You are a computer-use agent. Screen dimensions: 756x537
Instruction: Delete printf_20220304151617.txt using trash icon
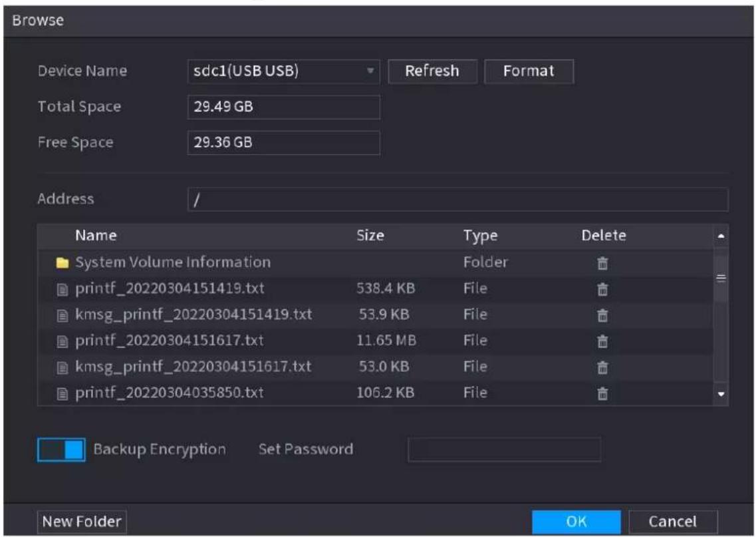tap(602, 341)
